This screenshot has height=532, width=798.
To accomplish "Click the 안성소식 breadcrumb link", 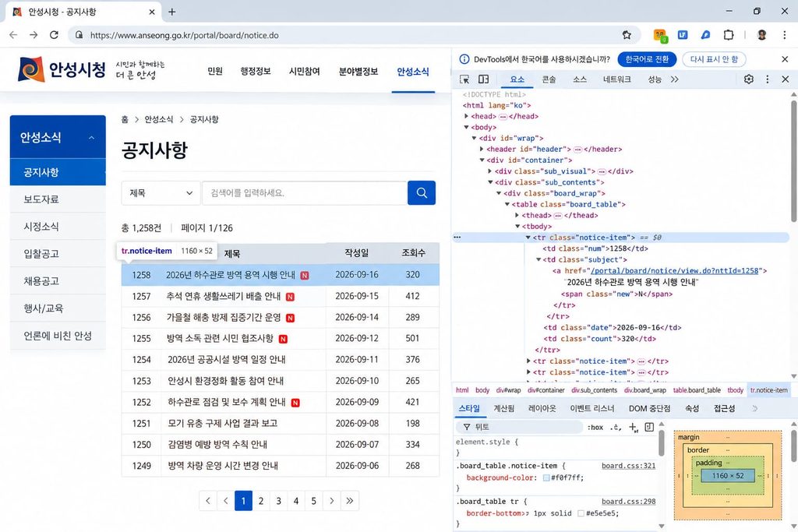I will 159,119.
